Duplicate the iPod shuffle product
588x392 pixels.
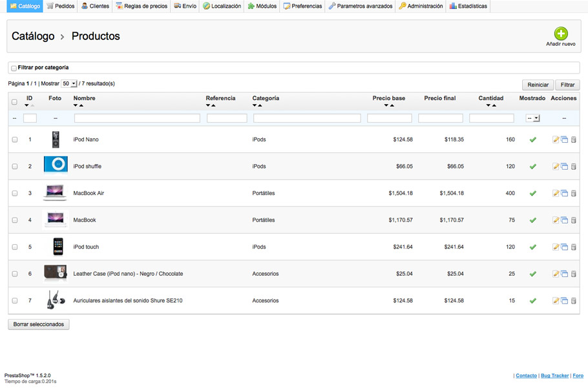click(564, 167)
